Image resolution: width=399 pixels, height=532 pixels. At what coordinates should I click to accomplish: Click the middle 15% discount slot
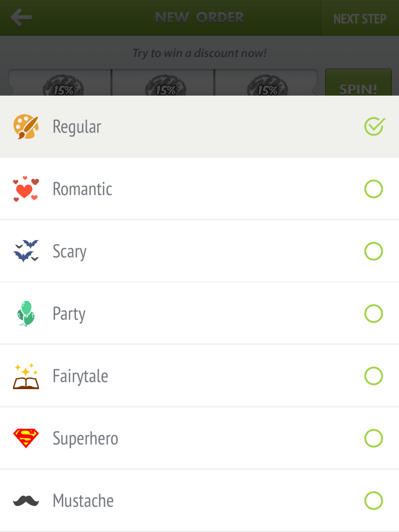click(x=163, y=83)
